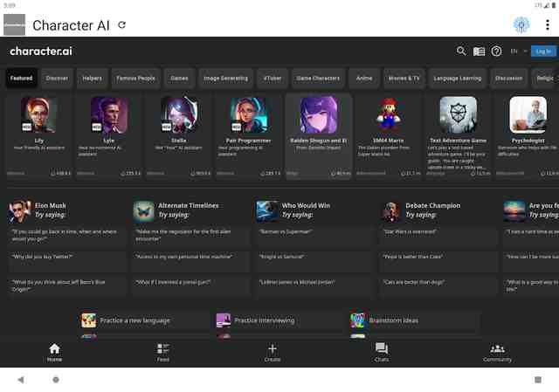559x392 pixels.
Task: Open the Discussion tab
Action: [x=508, y=78]
